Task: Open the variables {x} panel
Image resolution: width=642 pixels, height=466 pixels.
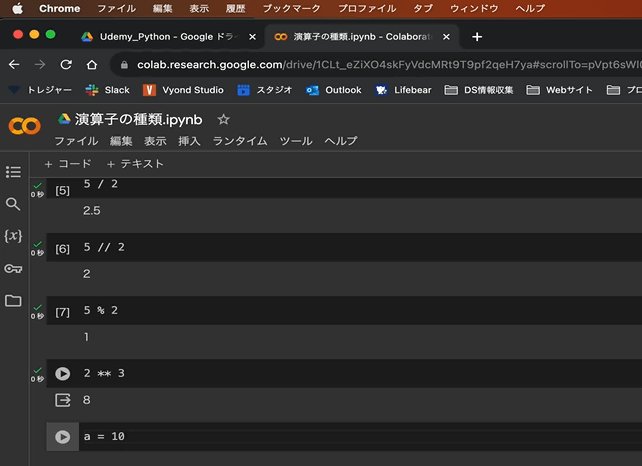Action: (x=13, y=236)
